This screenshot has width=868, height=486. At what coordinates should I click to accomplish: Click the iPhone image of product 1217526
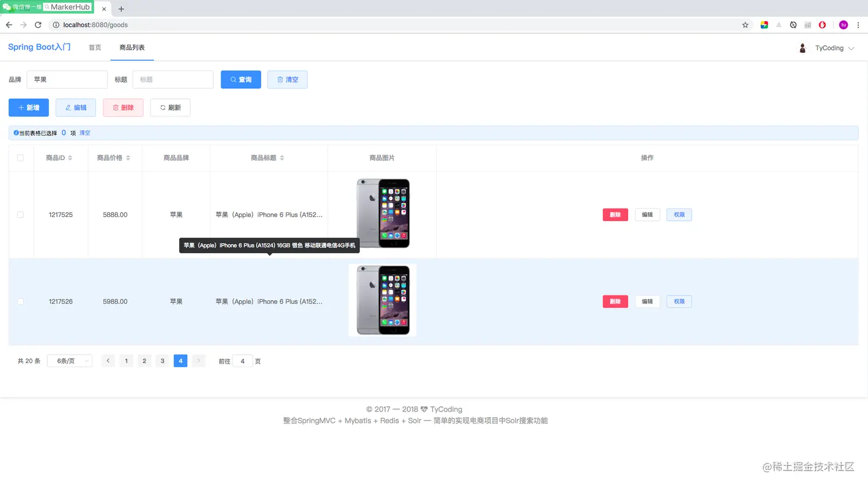pyautogui.click(x=383, y=300)
